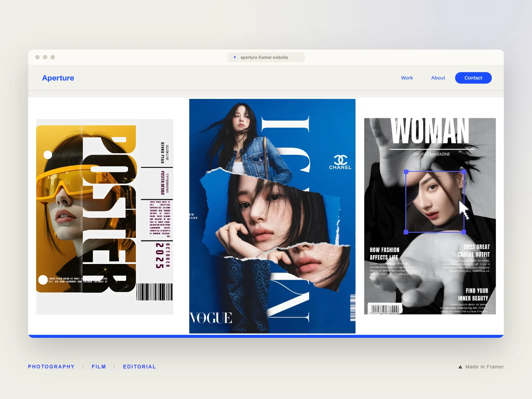Click the Aperture logo

click(58, 78)
